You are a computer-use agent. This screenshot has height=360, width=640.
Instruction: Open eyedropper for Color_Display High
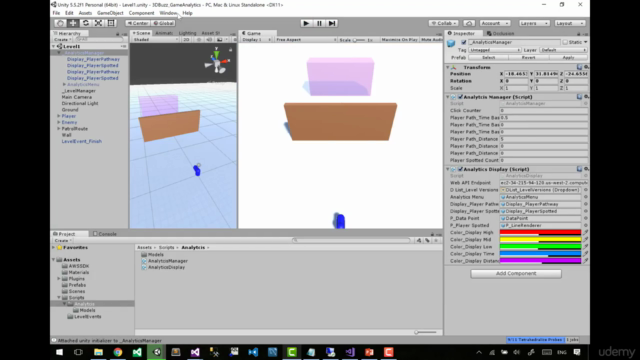(585, 232)
